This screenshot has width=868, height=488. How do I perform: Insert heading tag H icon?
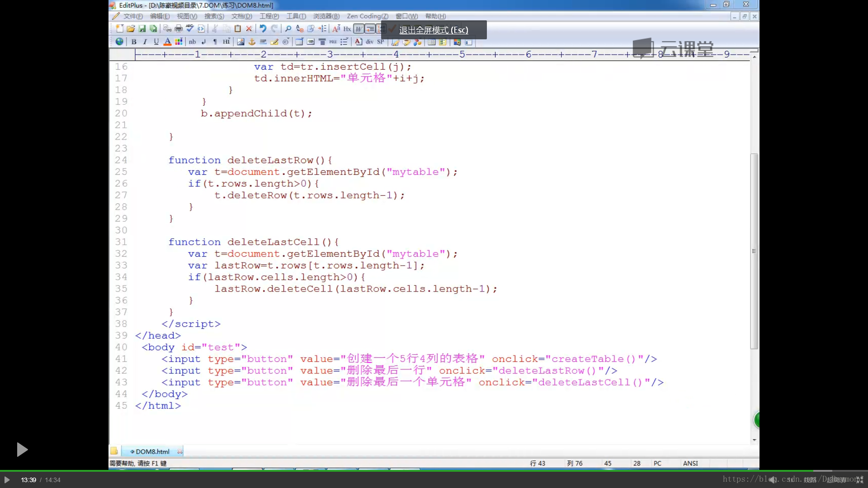click(226, 42)
